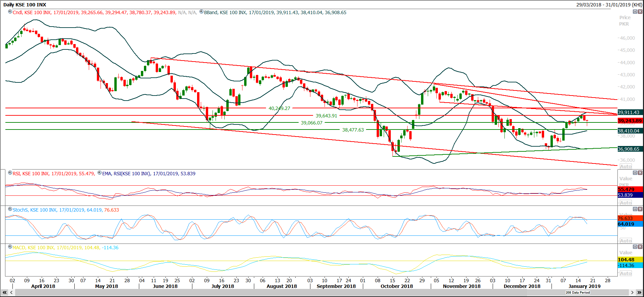644x297 pixels.
Task: Click the January 2019 month label
Action: (x=584, y=286)
